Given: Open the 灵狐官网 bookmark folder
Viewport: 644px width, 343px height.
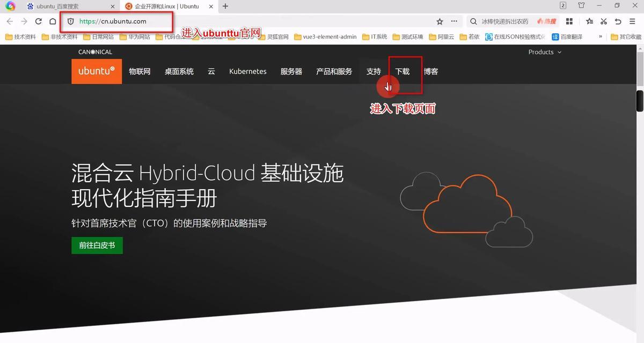Looking at the screenshot, I should coord(273,37).
